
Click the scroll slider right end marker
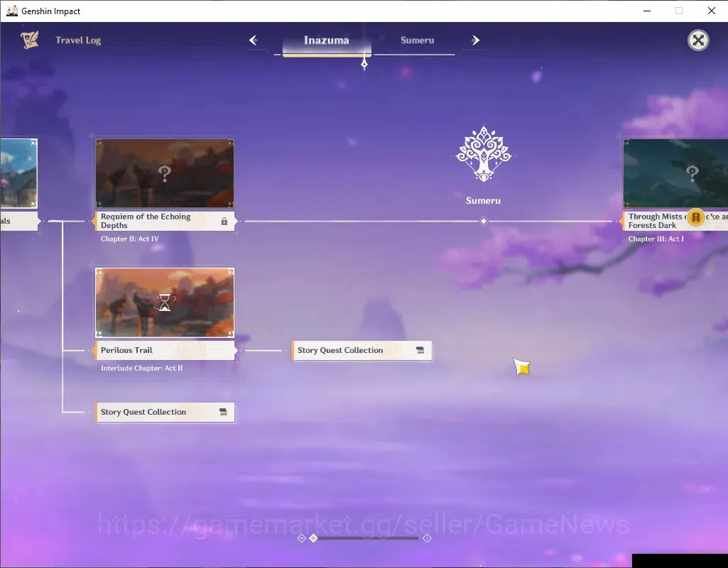coord(427,538)
